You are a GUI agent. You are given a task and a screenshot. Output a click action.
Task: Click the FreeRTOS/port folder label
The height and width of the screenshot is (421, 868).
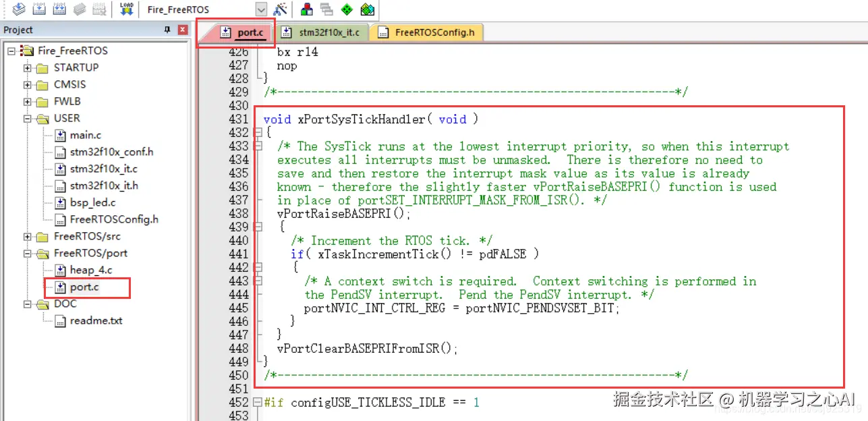[90, 253]
